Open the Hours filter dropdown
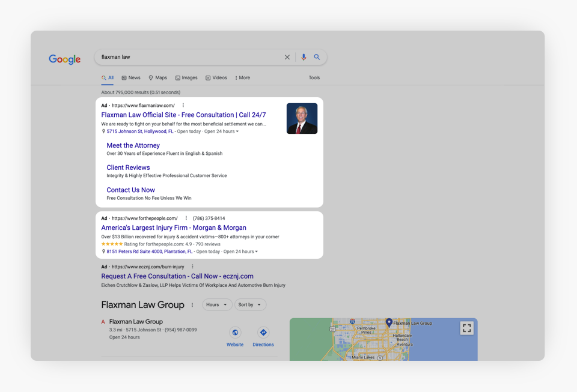 [x=217, y=305]
